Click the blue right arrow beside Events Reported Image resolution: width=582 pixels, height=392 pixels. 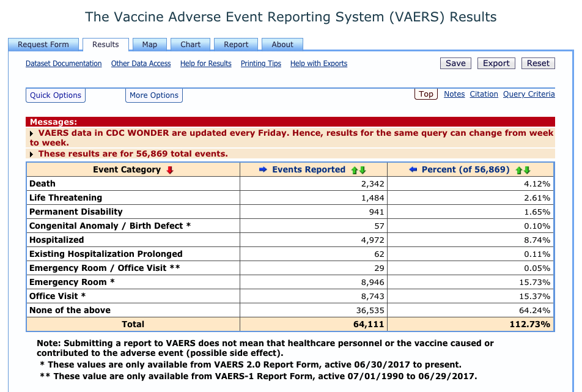(263, 169)
